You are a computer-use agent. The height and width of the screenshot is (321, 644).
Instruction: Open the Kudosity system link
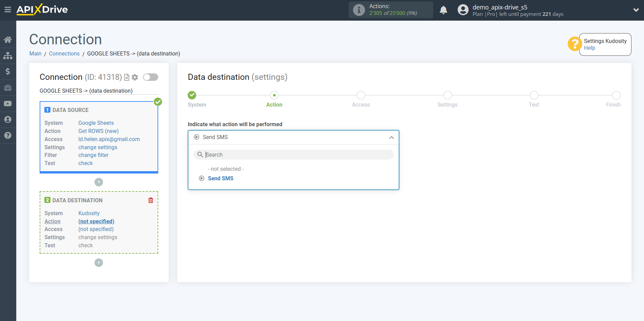[89, 213]
